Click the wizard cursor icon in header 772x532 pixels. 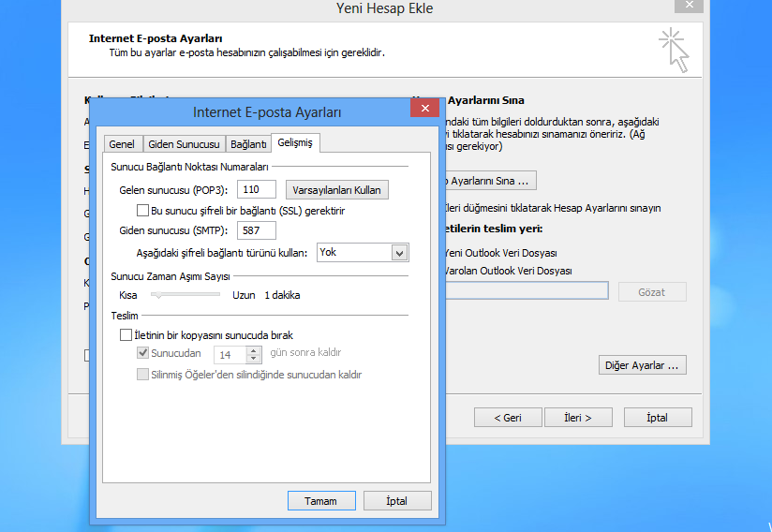coord(673,50)
